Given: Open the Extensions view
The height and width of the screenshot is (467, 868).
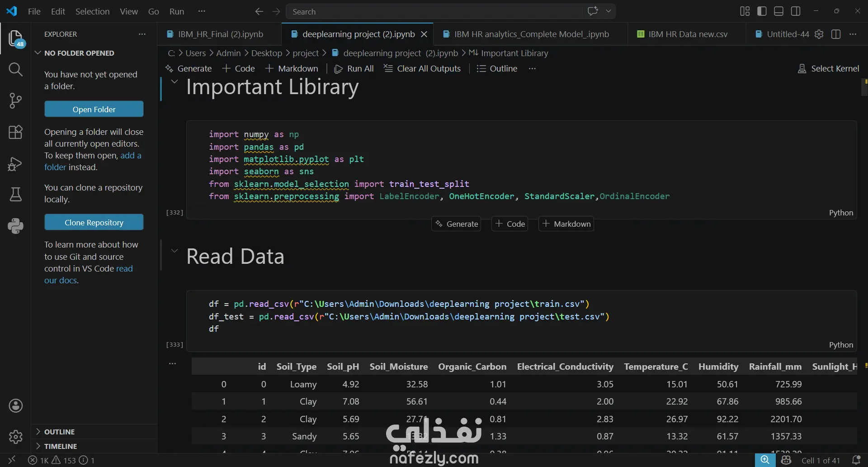Looking at the screenshot, I should tap(16, 132).
